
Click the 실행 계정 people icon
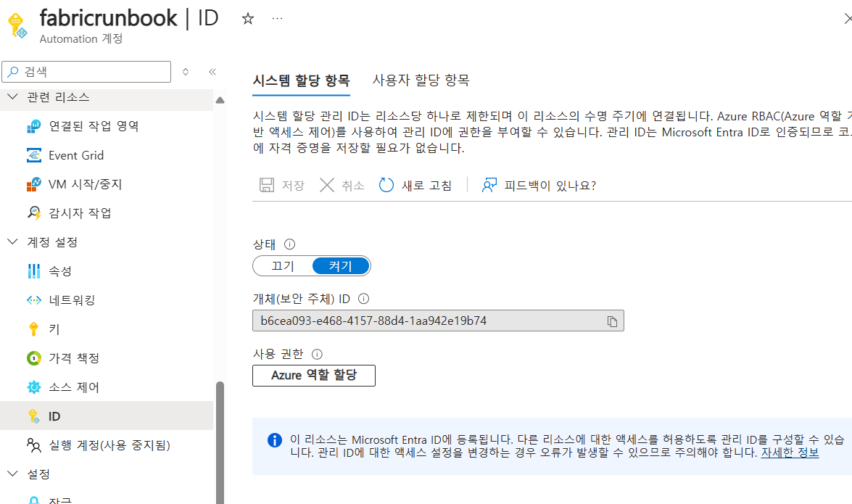click(33, 445)
